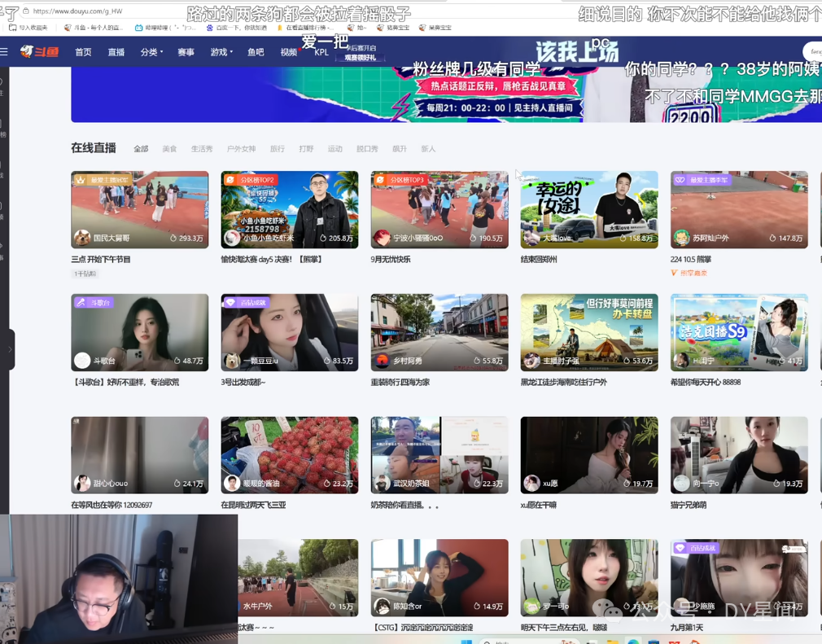Click 宁波小骚骚0oO streamer avatar

[x=382, y=238]
